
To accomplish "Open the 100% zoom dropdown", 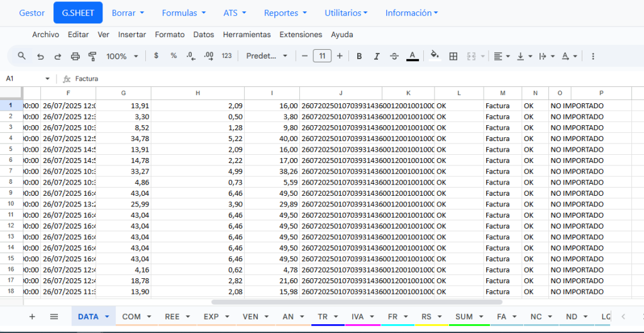I will [x=122, y=56].
